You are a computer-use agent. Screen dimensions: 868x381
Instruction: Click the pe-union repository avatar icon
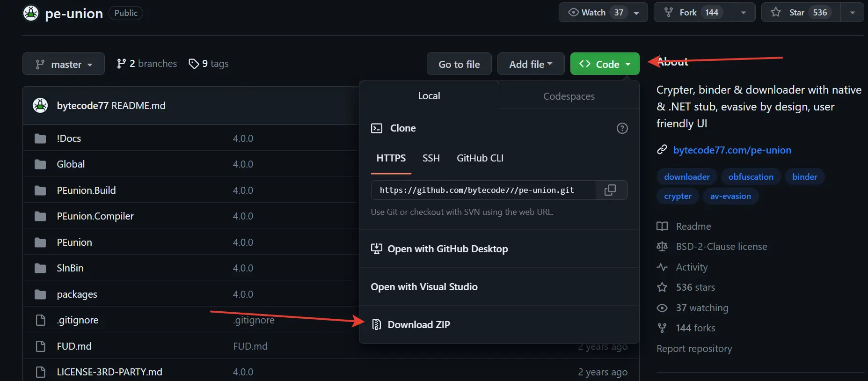point(31,13)
